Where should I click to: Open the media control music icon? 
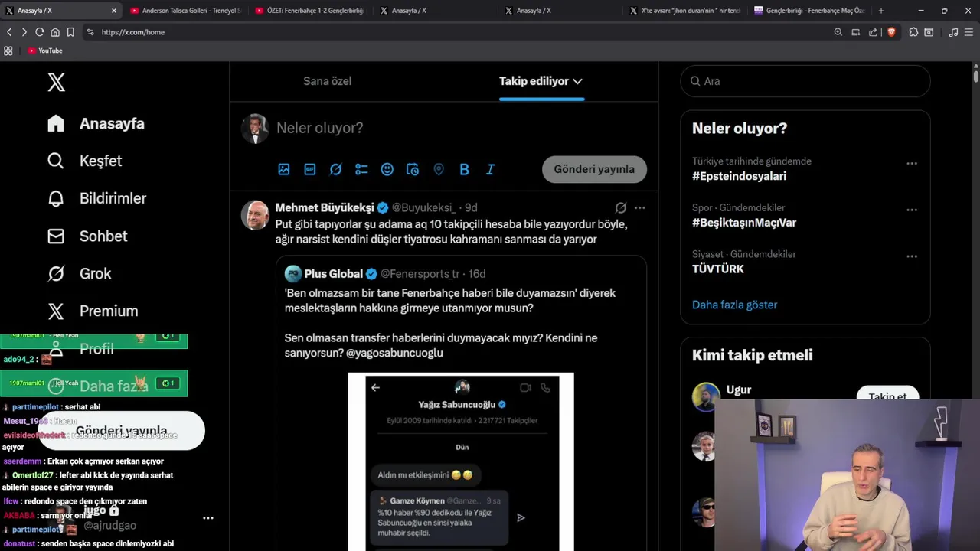tap(953, 32)
